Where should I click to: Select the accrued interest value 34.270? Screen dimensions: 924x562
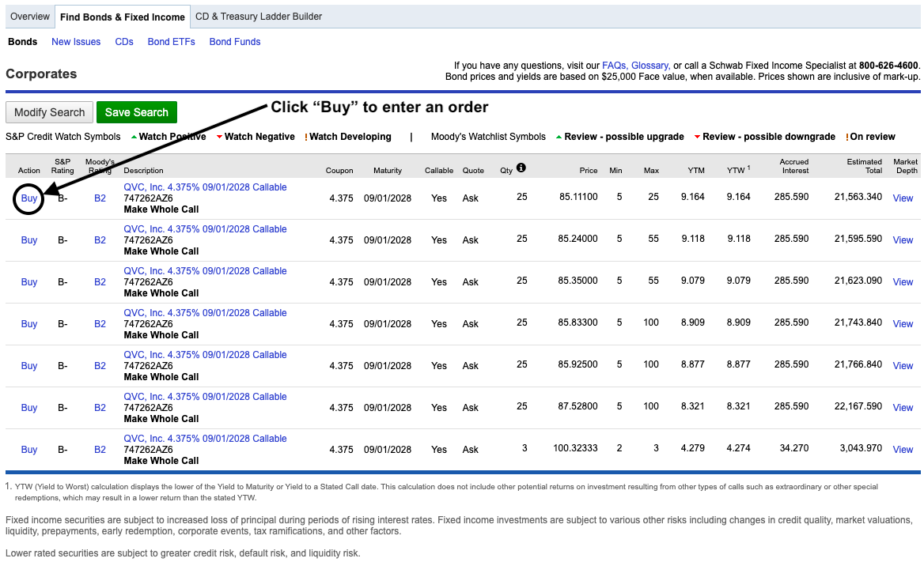click(x=794, y=448)
